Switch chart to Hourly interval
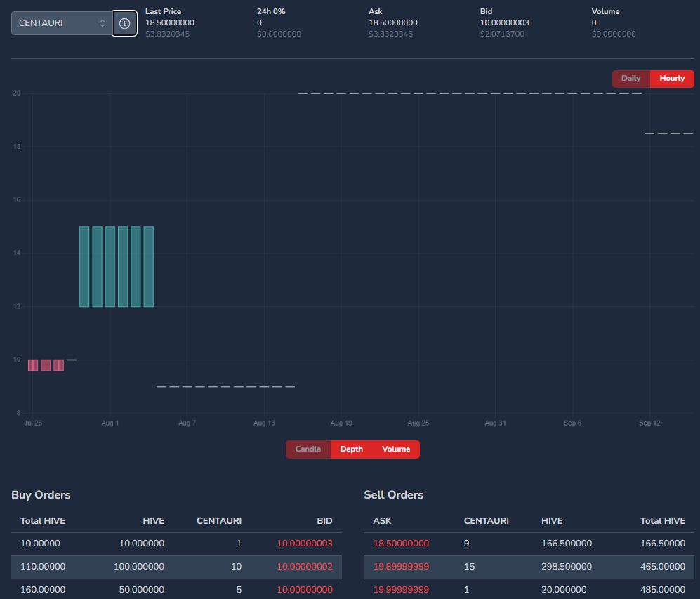The height and width of the screenshot is (599, 700). pos(672,79)
